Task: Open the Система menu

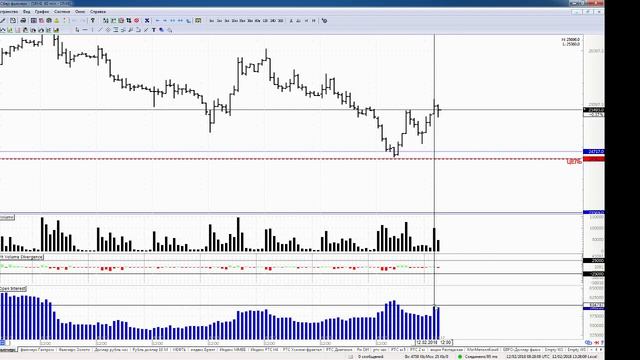Action: click(x=62, y=12)
